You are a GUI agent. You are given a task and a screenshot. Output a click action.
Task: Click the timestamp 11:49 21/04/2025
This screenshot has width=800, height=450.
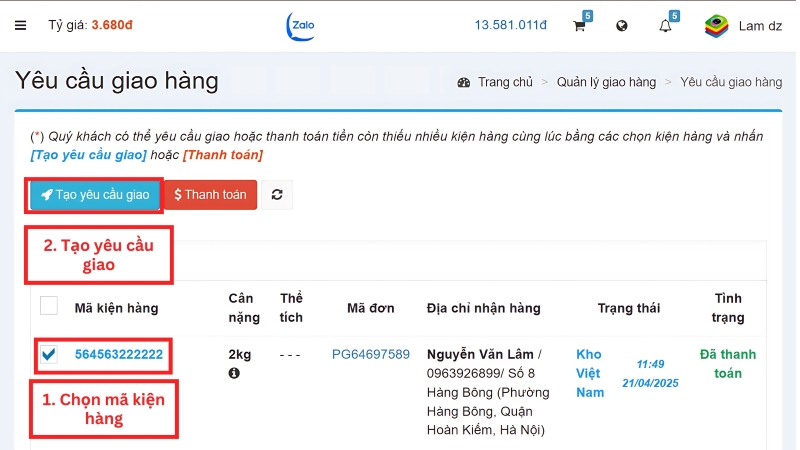click(651, 373)
